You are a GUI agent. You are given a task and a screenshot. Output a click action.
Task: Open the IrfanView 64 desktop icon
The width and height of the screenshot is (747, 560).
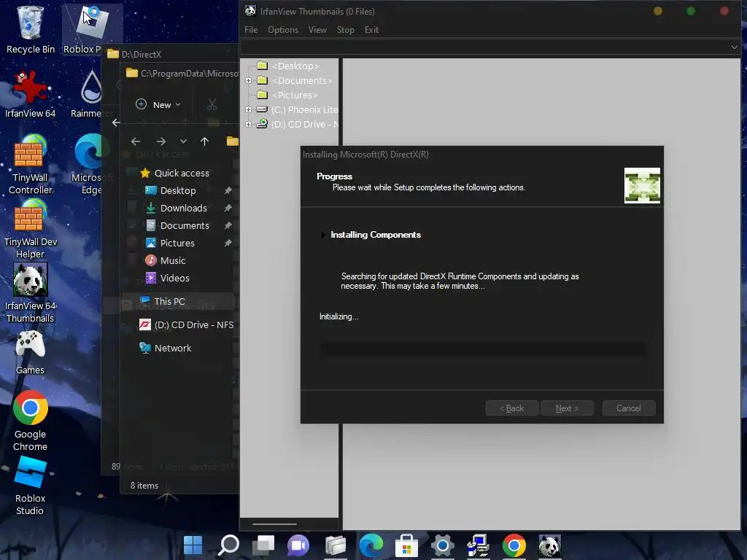(x=31, y=93)
